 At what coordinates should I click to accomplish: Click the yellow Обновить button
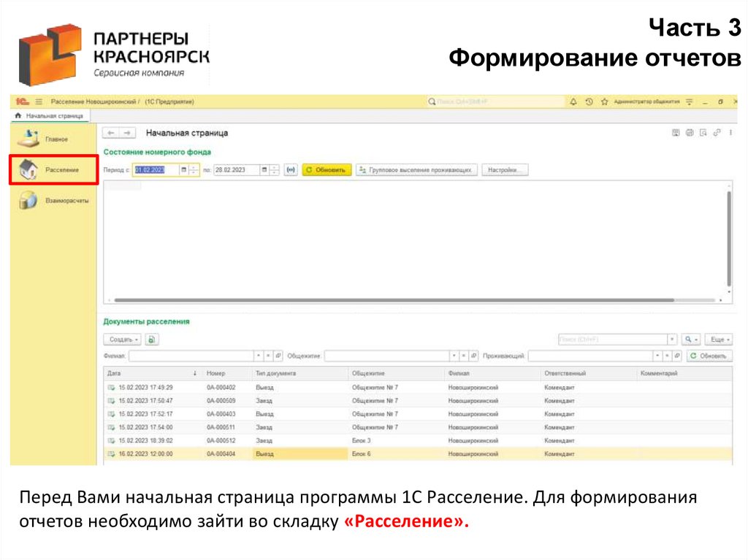point(327,170)
